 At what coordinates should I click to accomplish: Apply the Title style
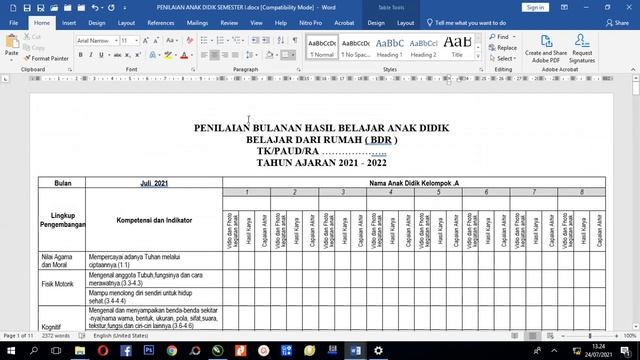(x=457, y=47)
